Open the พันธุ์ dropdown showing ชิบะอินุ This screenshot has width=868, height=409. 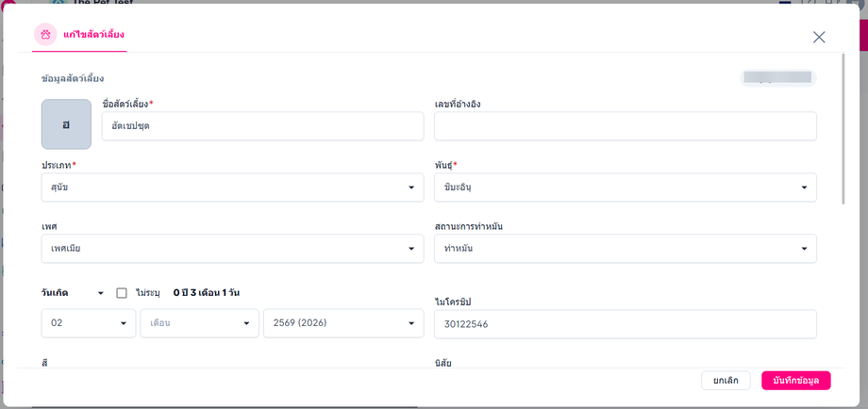[x=625, y=188]
